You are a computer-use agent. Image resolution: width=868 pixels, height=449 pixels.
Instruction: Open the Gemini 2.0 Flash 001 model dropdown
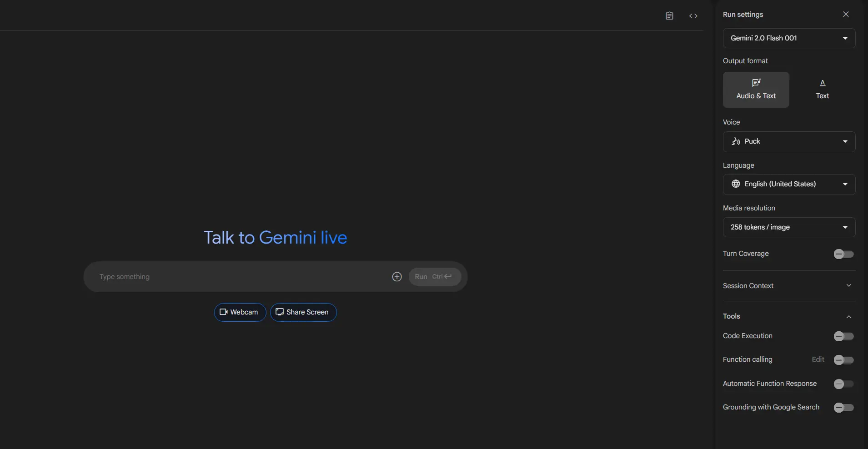[789, 38]
